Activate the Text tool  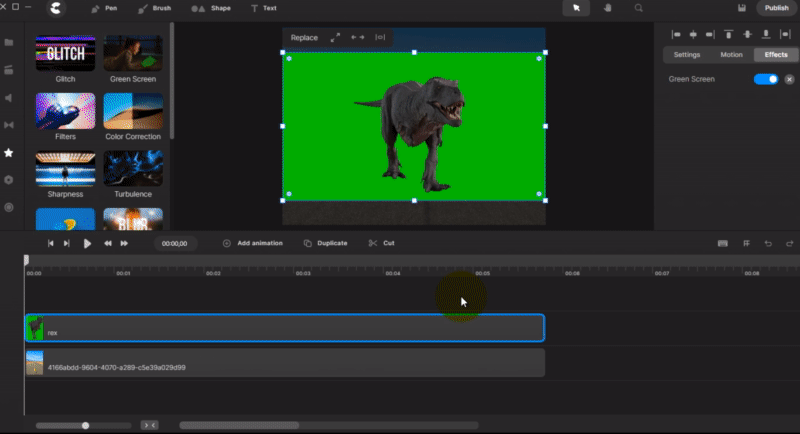[x=264, y=8]
